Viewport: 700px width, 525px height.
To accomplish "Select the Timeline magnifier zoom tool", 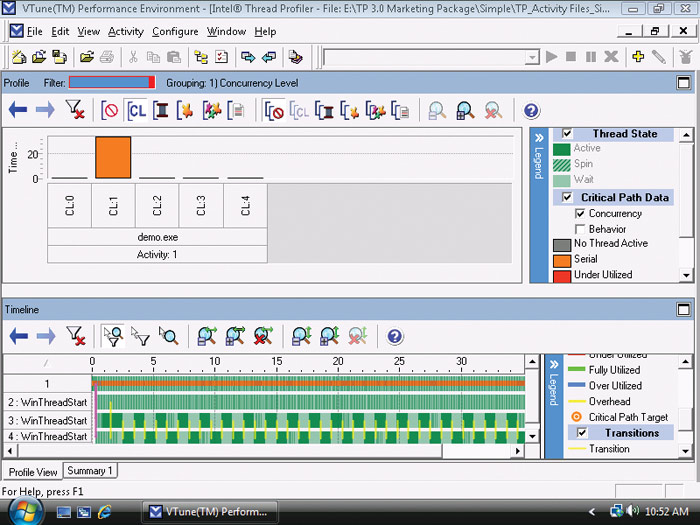I will point(168,336).
